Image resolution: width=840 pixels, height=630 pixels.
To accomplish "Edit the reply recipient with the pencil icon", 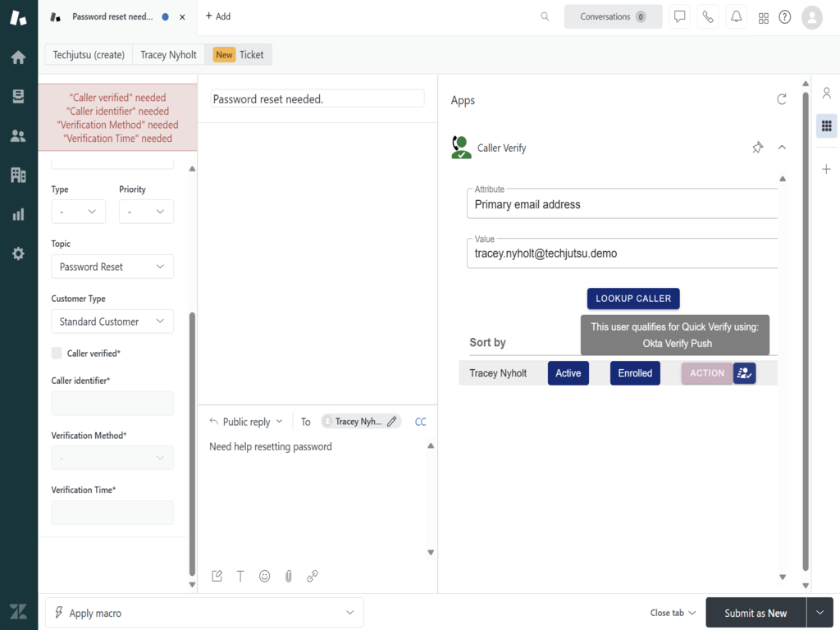I will (x=391, y=421).
